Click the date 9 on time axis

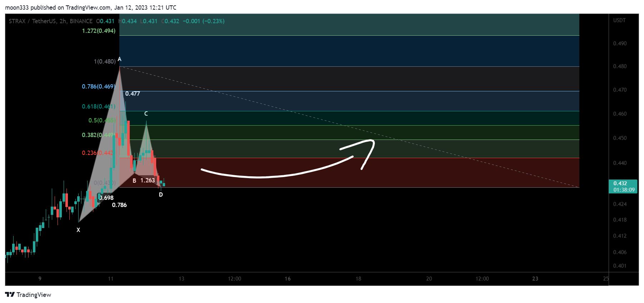[x=40, y=279]
